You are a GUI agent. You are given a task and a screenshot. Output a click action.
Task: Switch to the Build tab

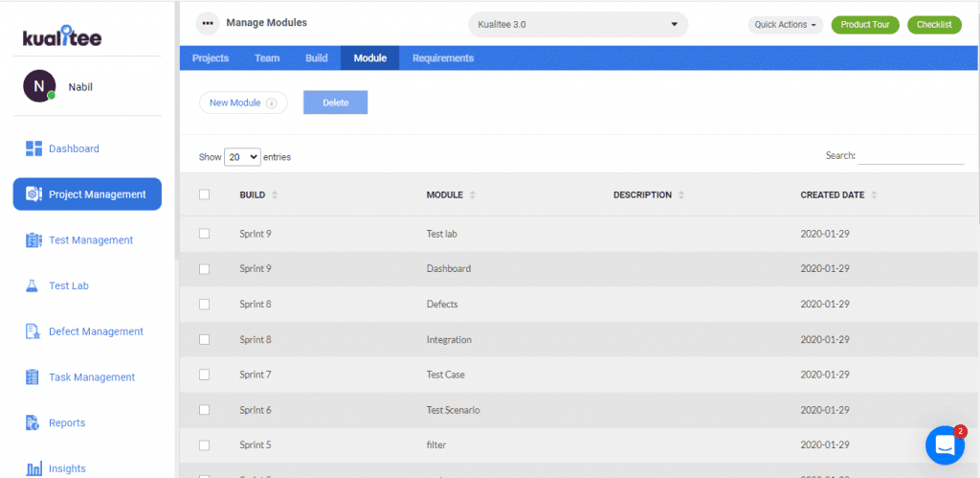316,58
